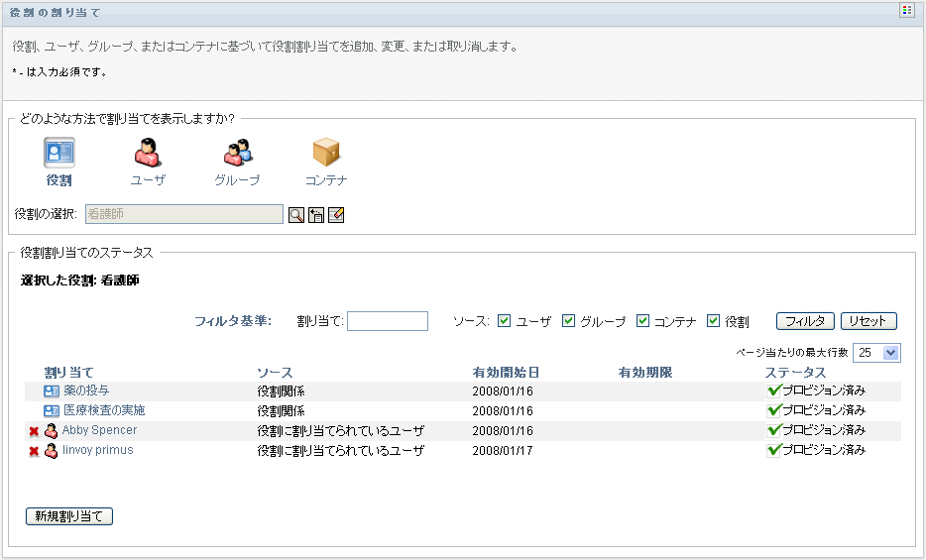Screen dimensions: 926x560
Task: Open the role history list icon
Action: tap(316, 215)
